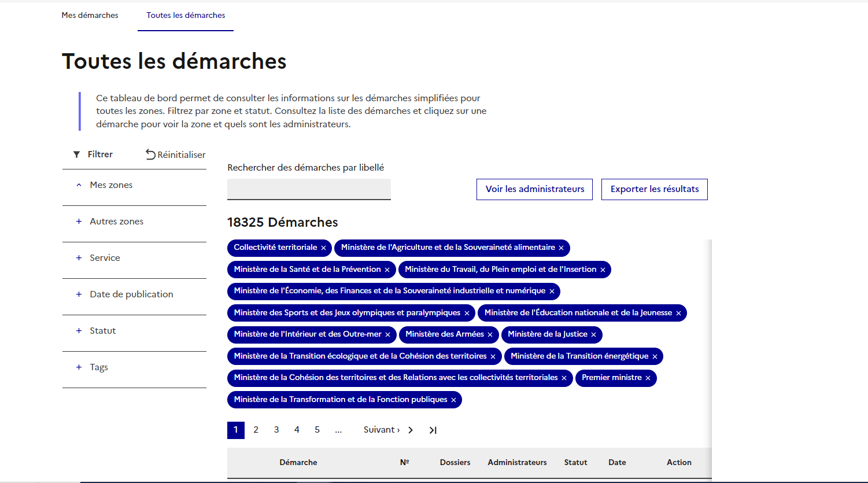The height and width of the screenshot is (483, 868).
Task: Remove the Ministère des Armées filter chip
Action: point(490,334)
